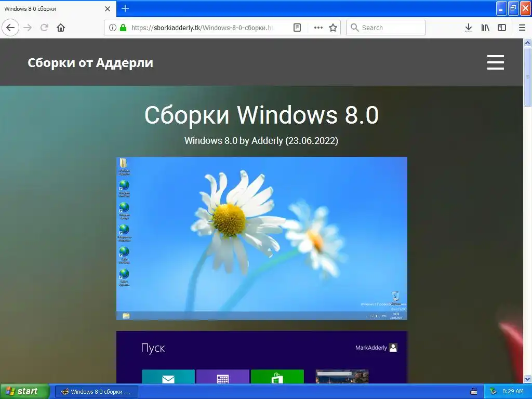532x399 pixels.
Task: Open the Firefox application menu
Action: (x=522, y=28)
